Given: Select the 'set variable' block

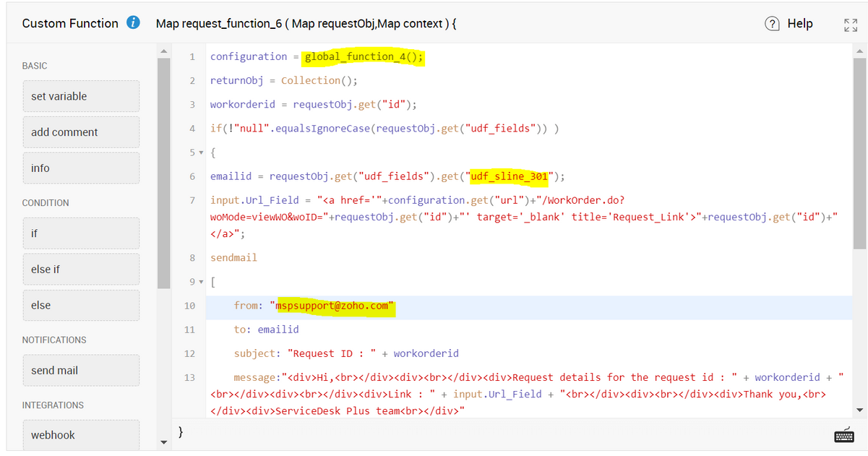Looking at the screenshot, I should tap(80, 96).
